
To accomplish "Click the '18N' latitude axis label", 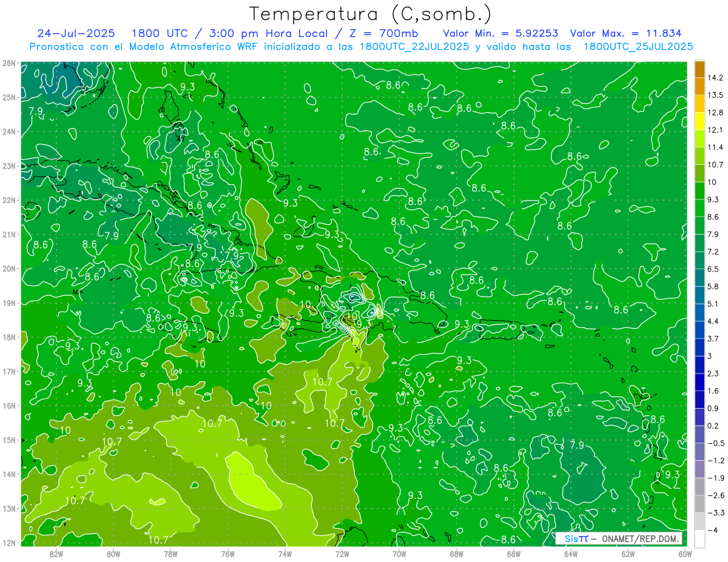I will pyautogui.click(x=9, y=337).
